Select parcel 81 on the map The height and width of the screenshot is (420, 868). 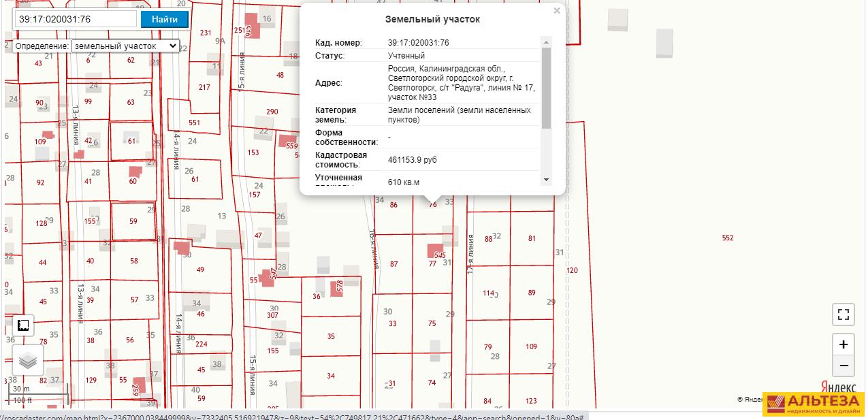[x=532, y=238]
